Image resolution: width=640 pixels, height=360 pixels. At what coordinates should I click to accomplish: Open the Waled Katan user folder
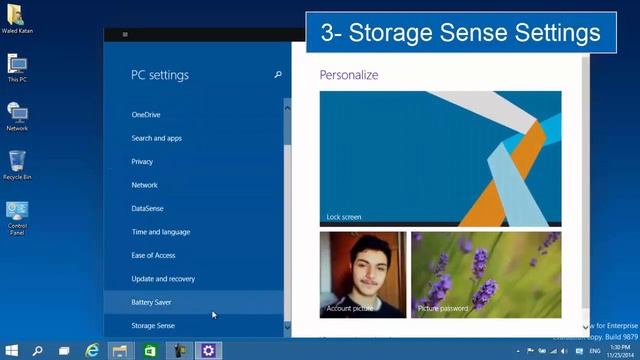click(17, 19)
